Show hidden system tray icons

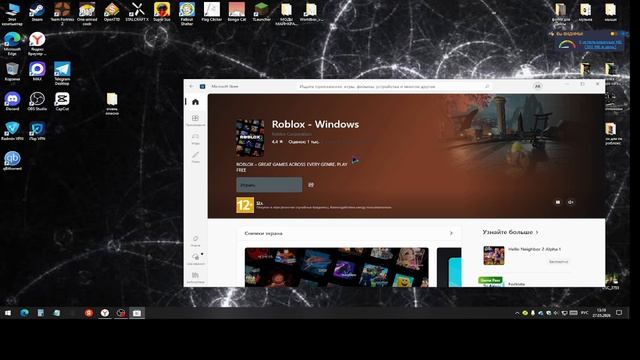point(517,313)
